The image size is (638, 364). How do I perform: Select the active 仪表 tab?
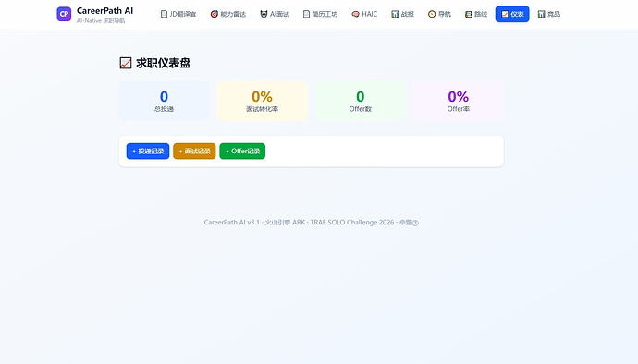512,14
